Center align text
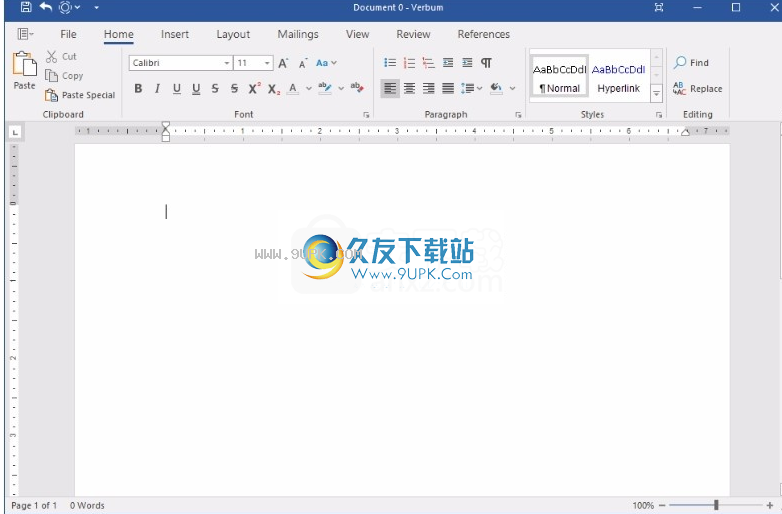782x514 pixels. (409, 89)
